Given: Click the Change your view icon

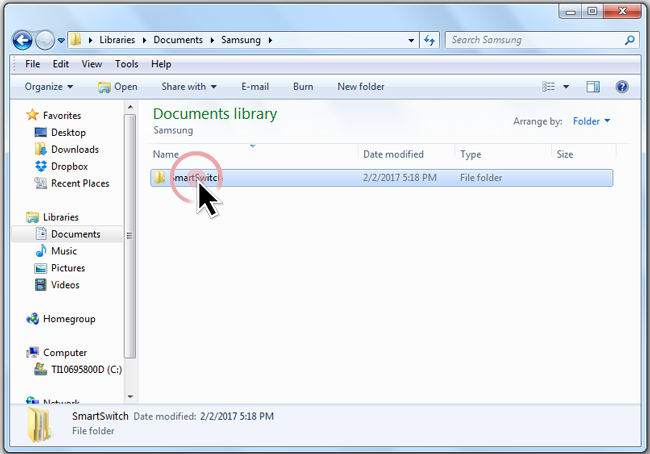Looking at the screenshot, I should coord(548,87).
